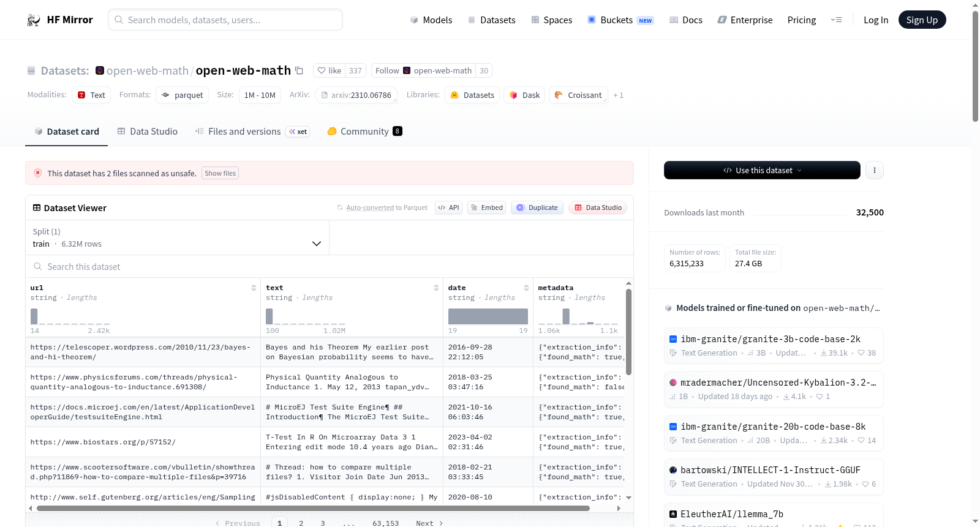Open the Dask library tag
The width and height of the screenshot is (980, 527).
524,95
